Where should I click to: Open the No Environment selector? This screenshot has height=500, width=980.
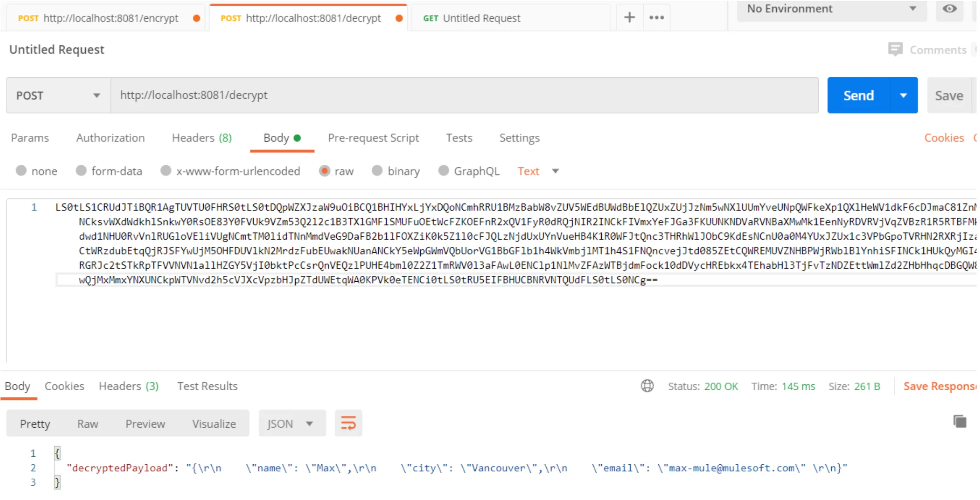pyautogui.click(x=832, y=9)
